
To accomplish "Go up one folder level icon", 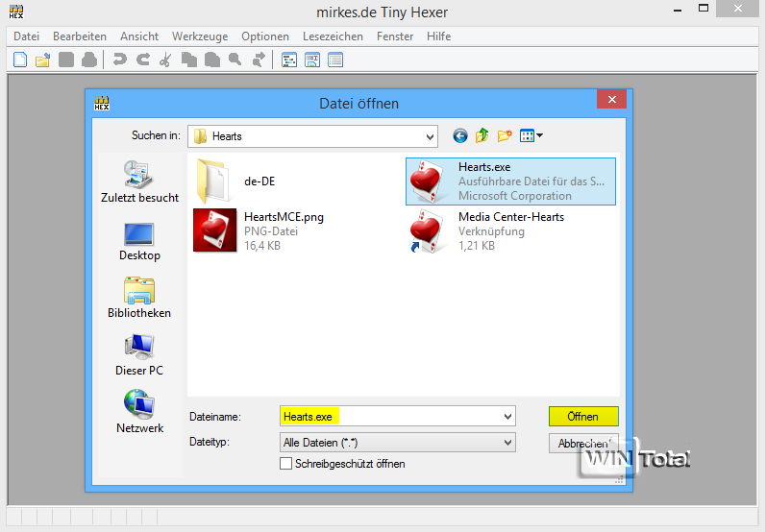I will click(482, 135).
